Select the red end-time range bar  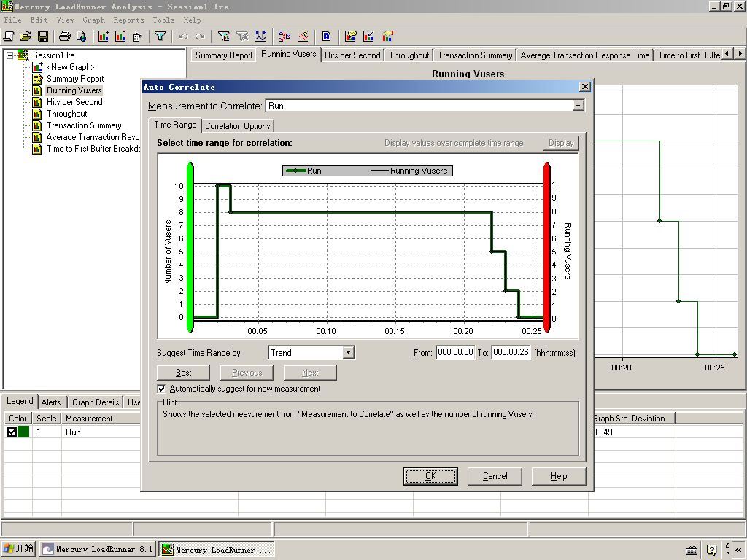tap(547, 246)
